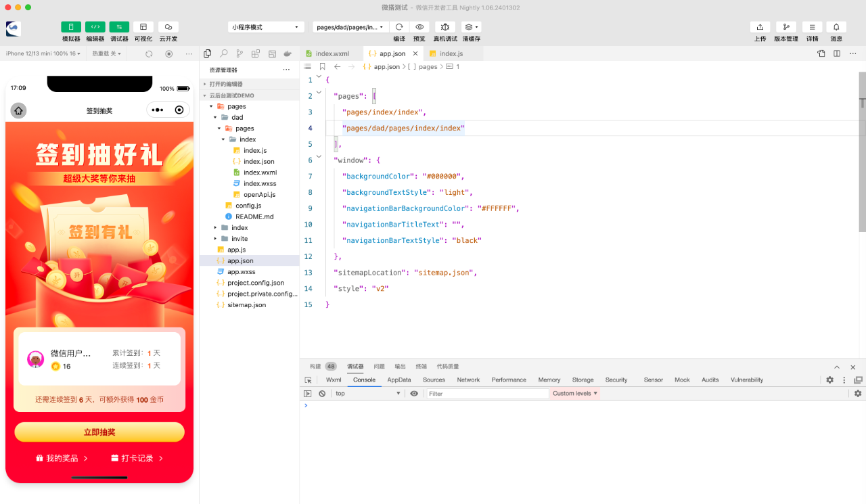Open version management (版本管理)
866x504 pixels.
tap(786, 27)
